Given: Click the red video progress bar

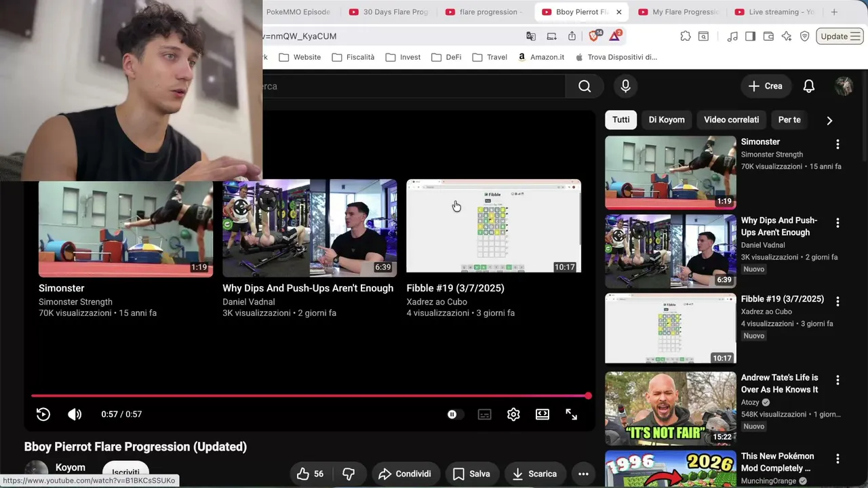Looking at the screenshot, I should 310,396.
